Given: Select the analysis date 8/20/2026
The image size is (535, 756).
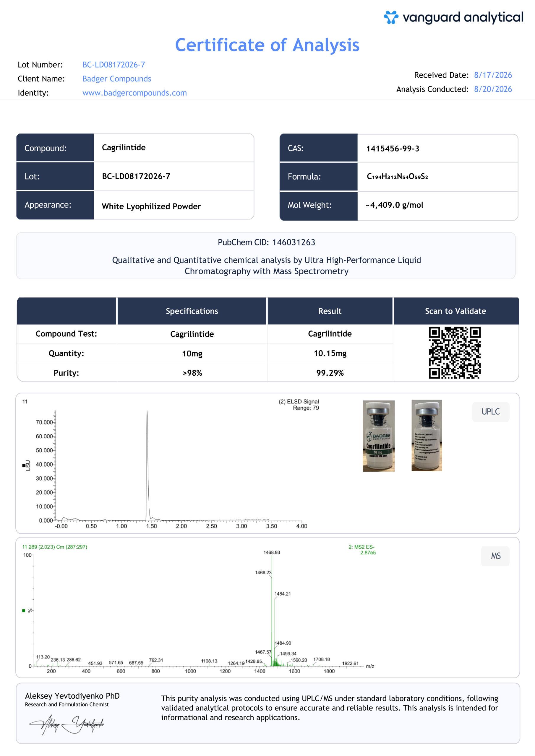Looking at the screenshot, I should click(493, 89).
